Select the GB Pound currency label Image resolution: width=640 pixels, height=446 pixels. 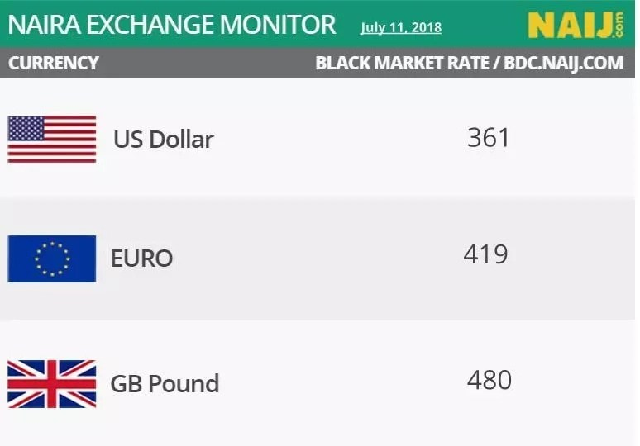click(x=164, y=383)
